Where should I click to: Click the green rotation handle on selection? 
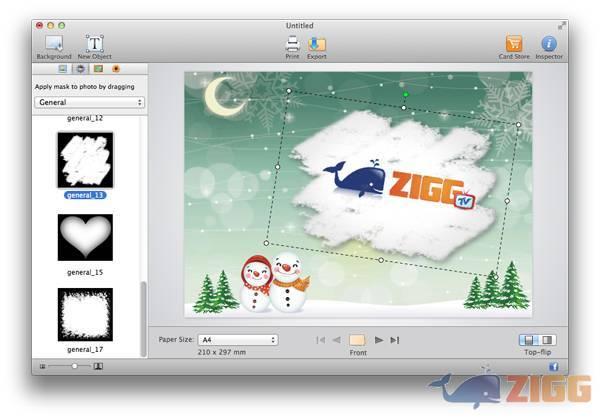405,96
